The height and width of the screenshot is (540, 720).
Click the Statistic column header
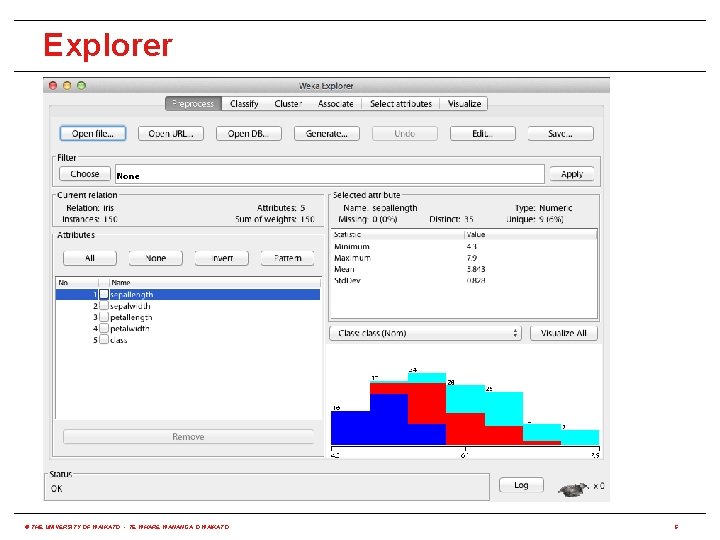click(398, 234)
